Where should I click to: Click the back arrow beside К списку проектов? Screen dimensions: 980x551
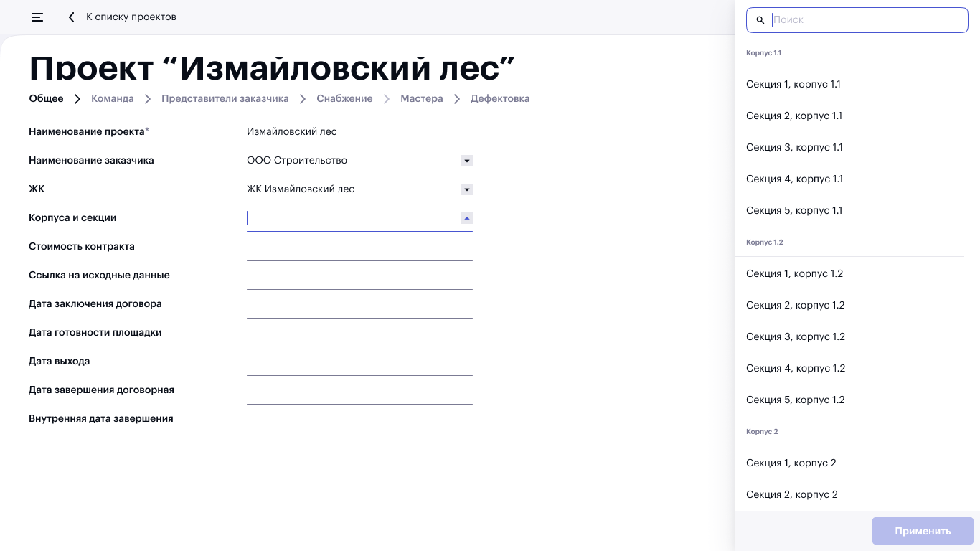71,17
